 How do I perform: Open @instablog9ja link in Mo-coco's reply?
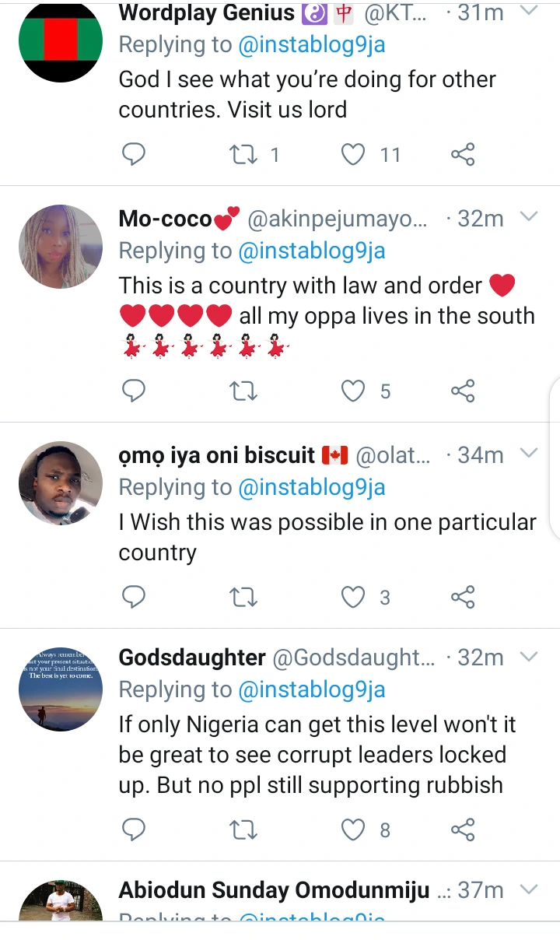pos(312,251)
